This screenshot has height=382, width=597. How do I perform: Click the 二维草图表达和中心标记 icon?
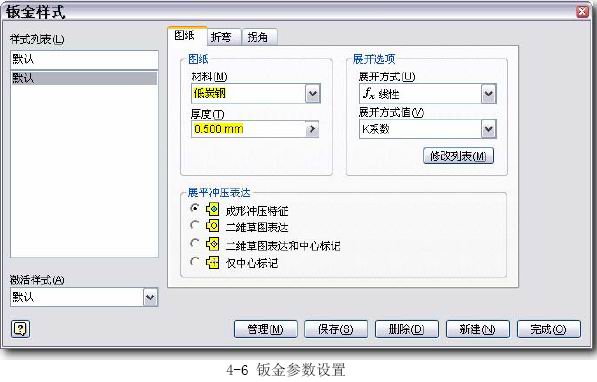tap(212, 244)
